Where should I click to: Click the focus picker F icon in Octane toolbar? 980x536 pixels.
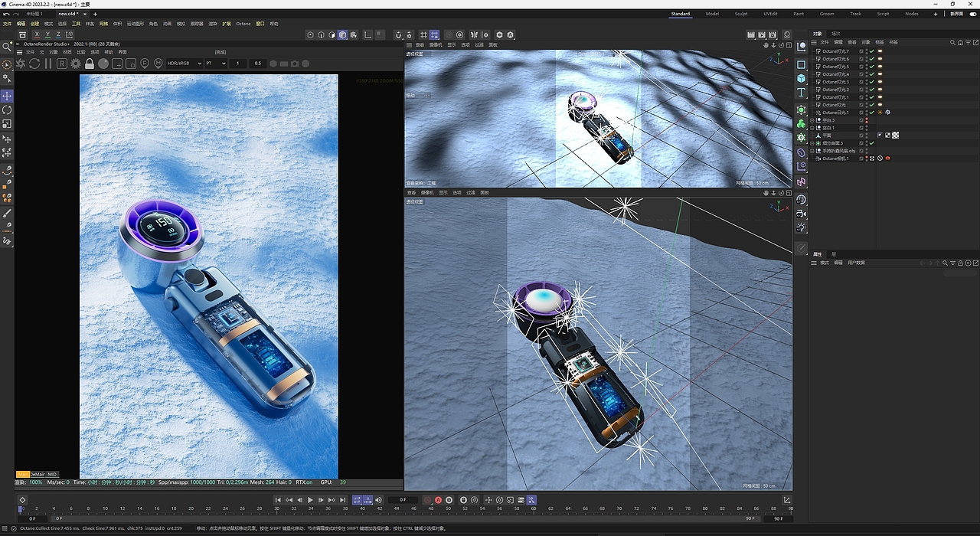144,64
